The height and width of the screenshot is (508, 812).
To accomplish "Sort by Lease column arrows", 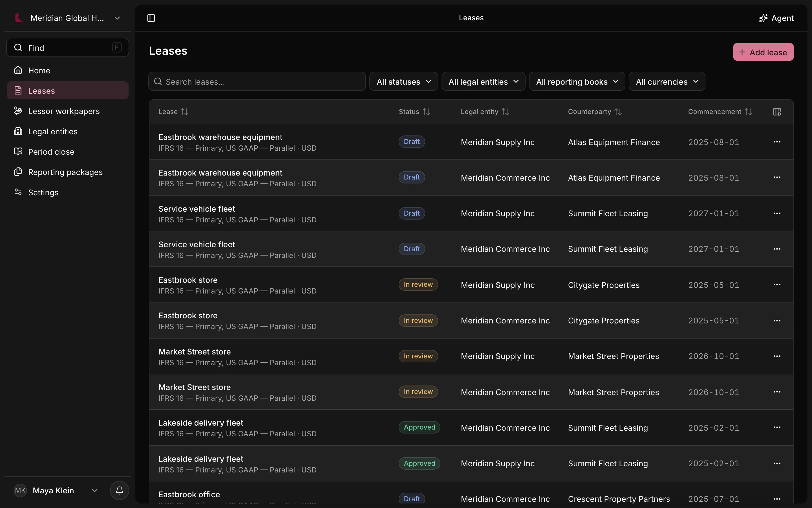I will (x=185, y=112).
